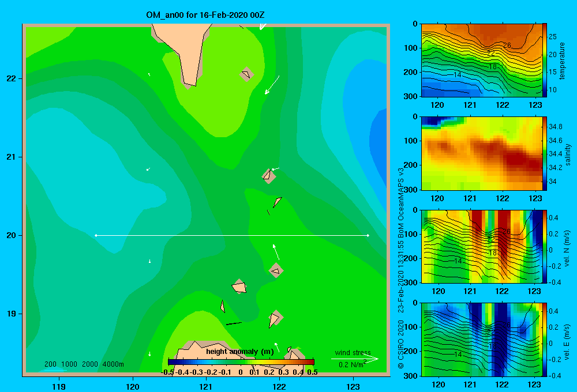Click longitude label 123 under the main map
Screen dimensions: 577x392
(353, 386)
